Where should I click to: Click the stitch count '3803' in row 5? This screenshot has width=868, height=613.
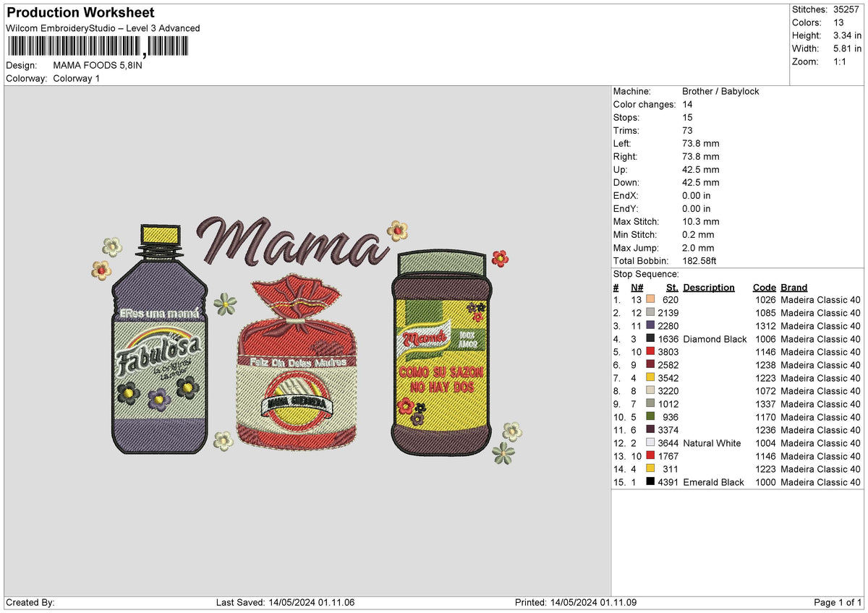[x=668, y=352]
